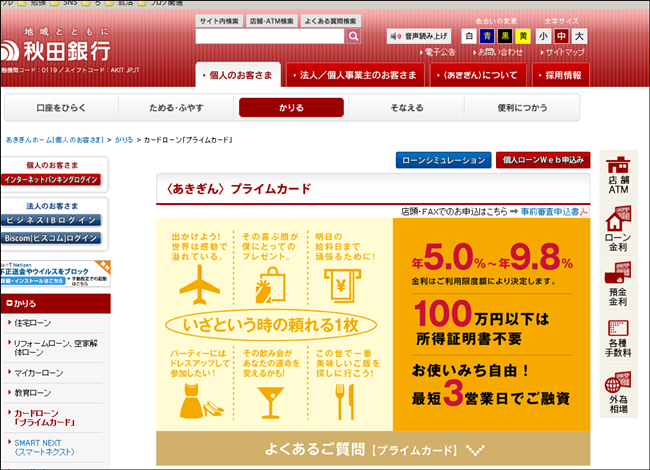Open SMART NEXT sidebar item

pyautogui.click(x=44, y=447)
